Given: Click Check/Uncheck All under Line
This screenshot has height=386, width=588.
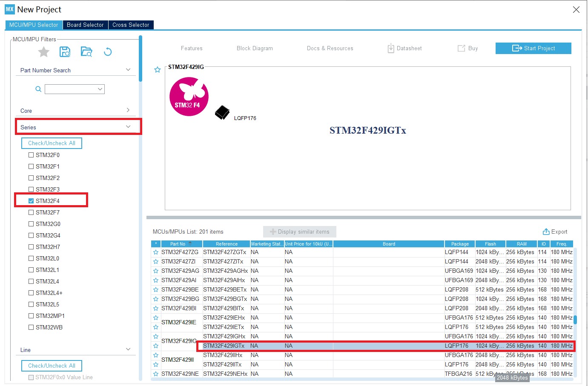Looking at the screenshot, I should [x=52, y=366].
